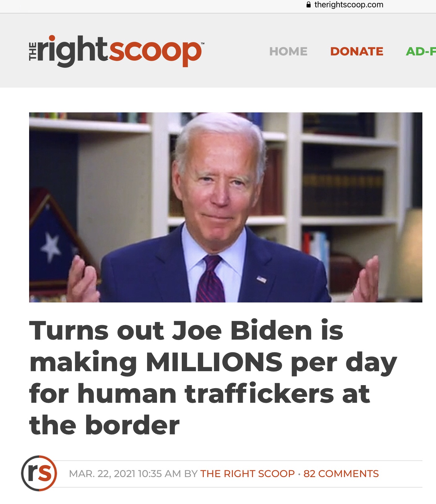Open THE RIGHT SCOOP author link
Screen dimensions: 436x504
pos(247,474)
